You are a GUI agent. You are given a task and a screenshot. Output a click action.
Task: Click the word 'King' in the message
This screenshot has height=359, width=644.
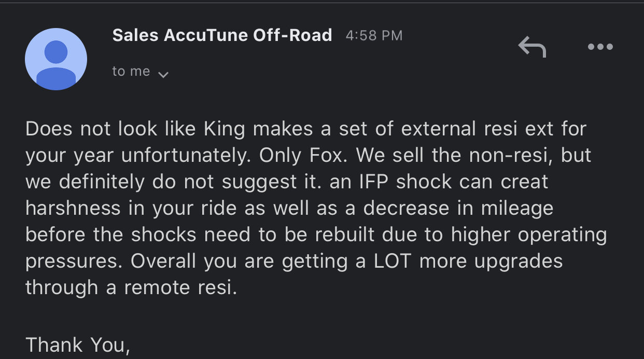(x=225, y=129)
